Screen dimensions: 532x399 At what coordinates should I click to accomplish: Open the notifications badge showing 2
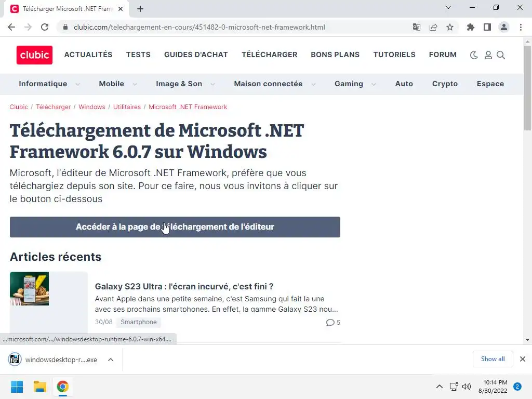point(517,387)
